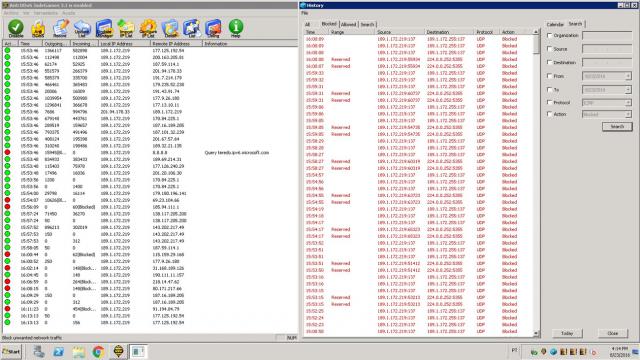Click the Restore icon with the pencil
The image size is (640, 360).
pos(60,28)
